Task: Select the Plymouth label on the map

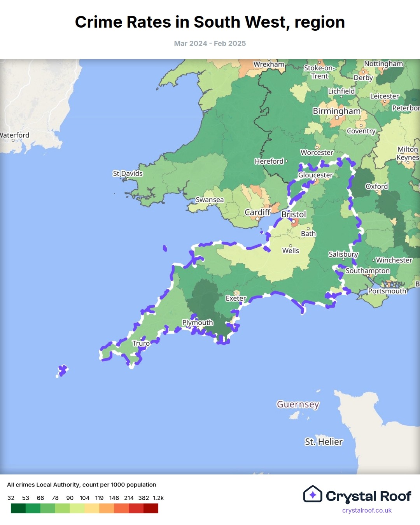Action: click(x=198, y=322)
